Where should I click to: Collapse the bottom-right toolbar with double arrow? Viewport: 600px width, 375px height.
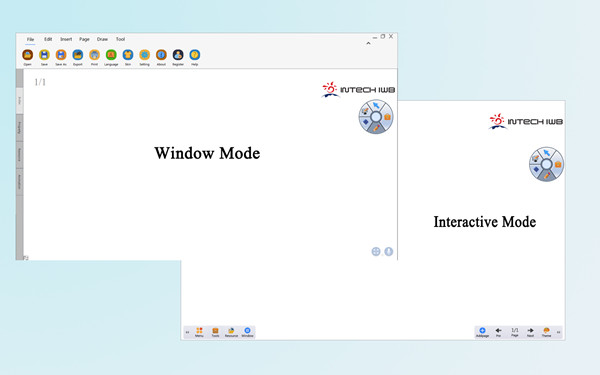pos(559,332)
